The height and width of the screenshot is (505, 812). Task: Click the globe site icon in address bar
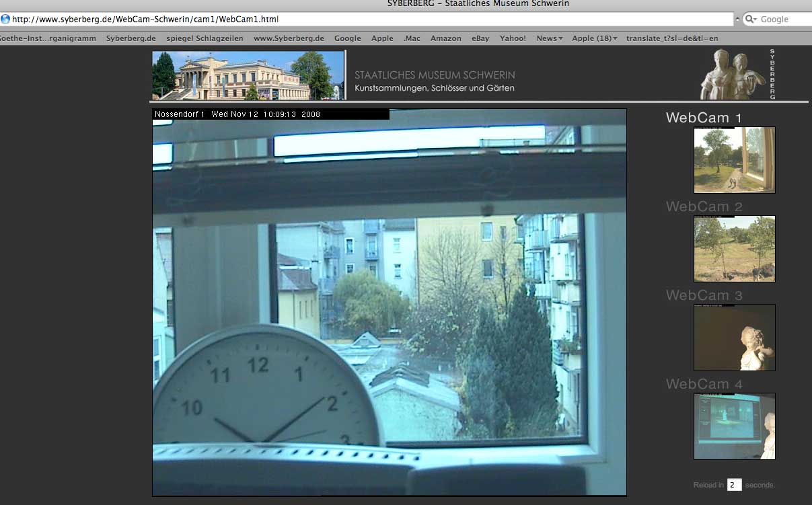(x=5, y=19)
